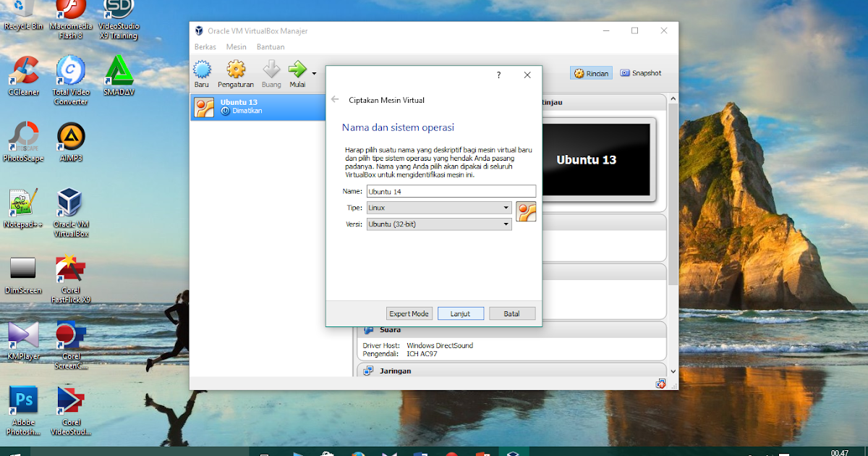Select DimScreen desktop icon
This screenshot has height=456, width=868.
tap(24, 275)
